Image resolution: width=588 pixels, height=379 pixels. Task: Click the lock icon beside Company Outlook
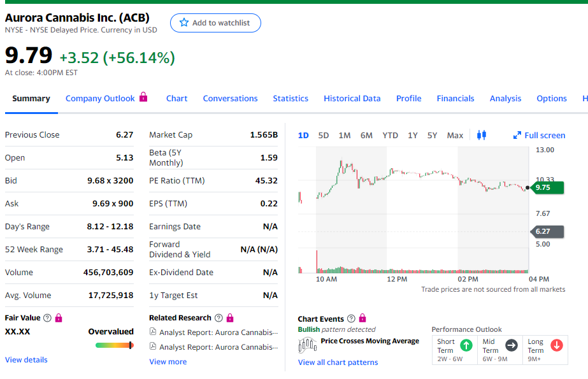pos(143,97)
